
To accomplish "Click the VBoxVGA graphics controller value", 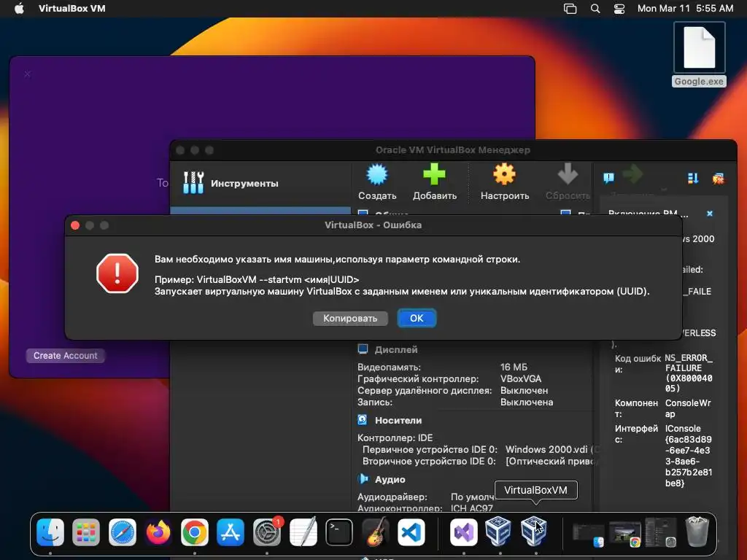I will click(521, 379).
